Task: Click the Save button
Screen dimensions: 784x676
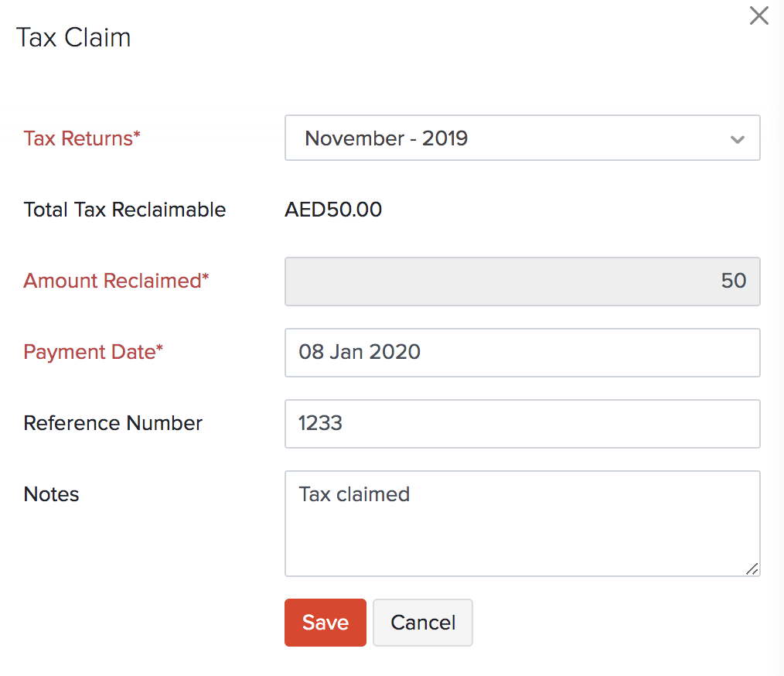Action: click(x=325, y=622)
